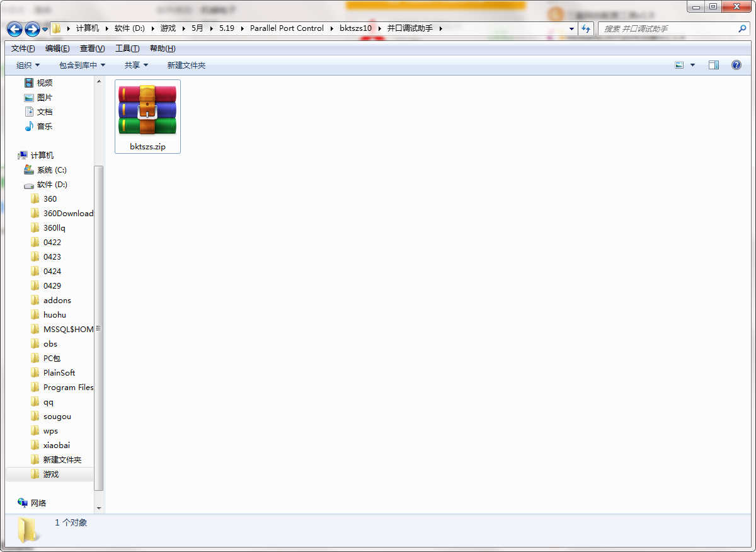Open the help question mark icon
The width and height of the screenshot is (756, 552).
736,65
